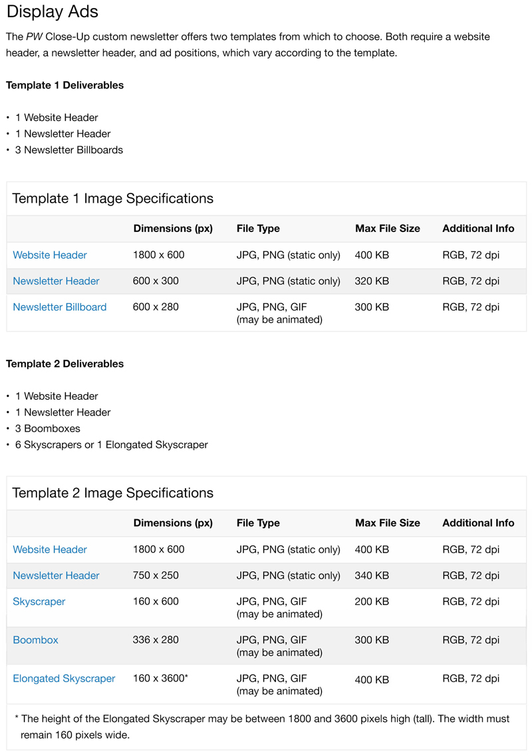This screenshot has width=532, height=756.
Task: Open the Skyscraper specification link
Action: (39, 602)
